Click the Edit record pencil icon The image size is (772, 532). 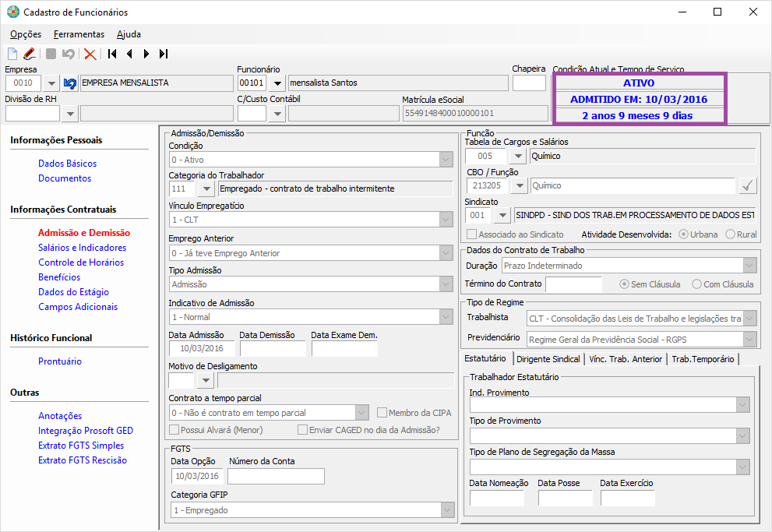pos(29,54)
